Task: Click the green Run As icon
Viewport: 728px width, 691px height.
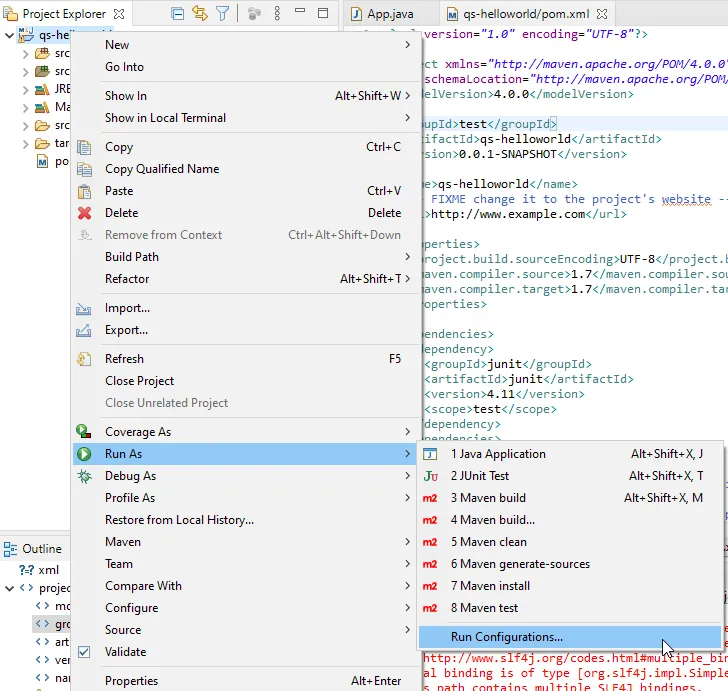Action: [84, 454]
